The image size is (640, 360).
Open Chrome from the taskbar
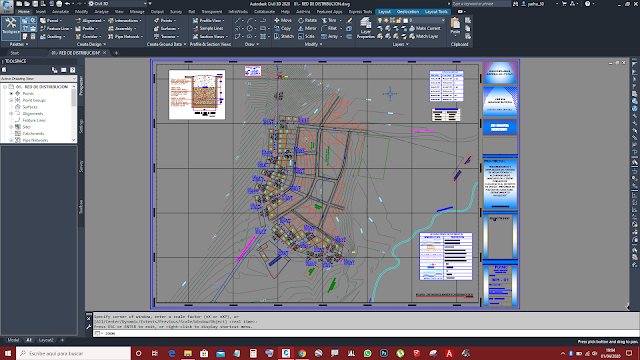(302, 353)
